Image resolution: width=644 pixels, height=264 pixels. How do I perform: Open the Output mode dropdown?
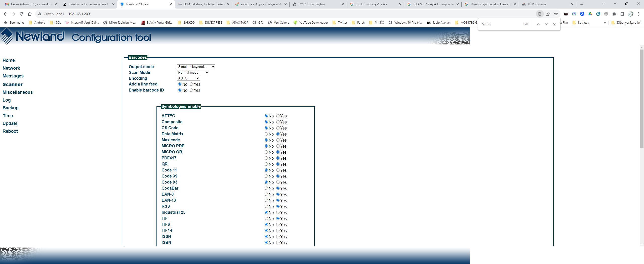pyautogui.click(x=196, y=67)
